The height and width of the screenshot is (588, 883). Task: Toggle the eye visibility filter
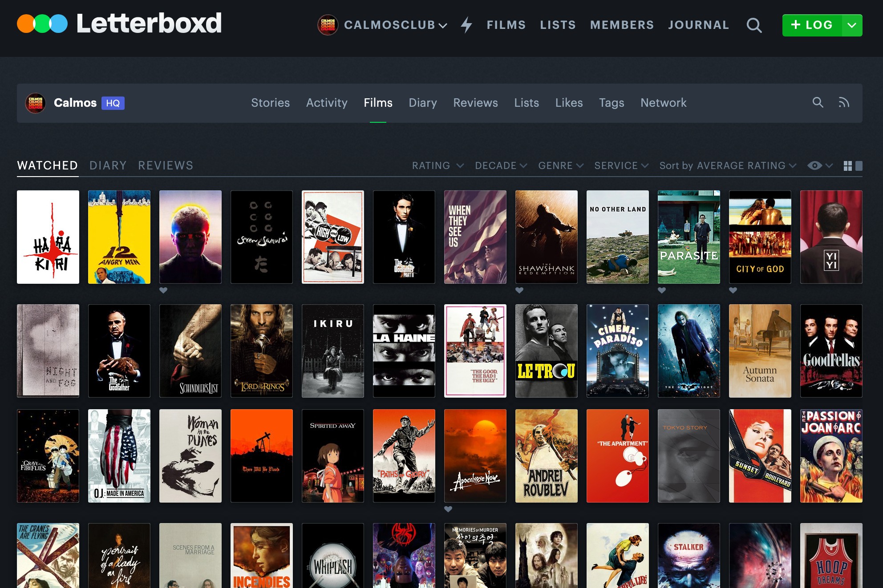point(815,166)
